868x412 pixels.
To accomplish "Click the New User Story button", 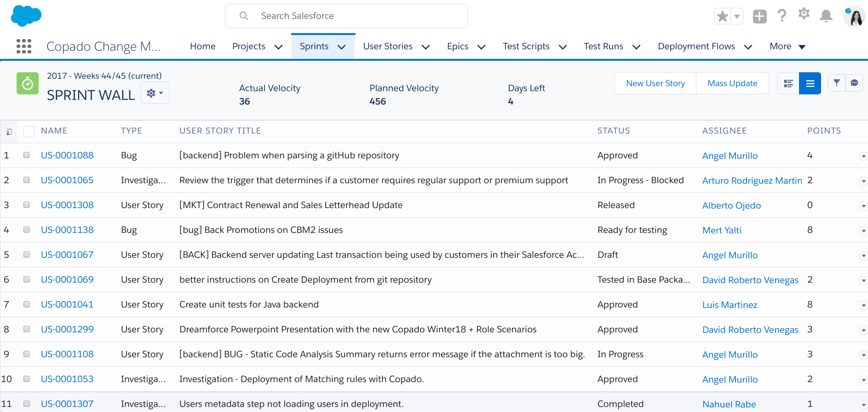I will [655, 83].
